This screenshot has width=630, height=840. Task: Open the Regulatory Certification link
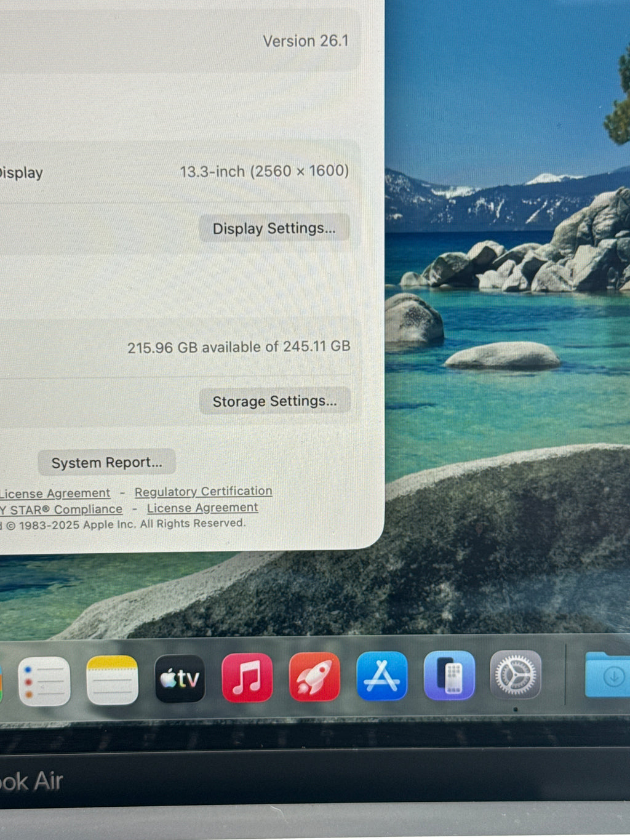[x=203, y=492]
